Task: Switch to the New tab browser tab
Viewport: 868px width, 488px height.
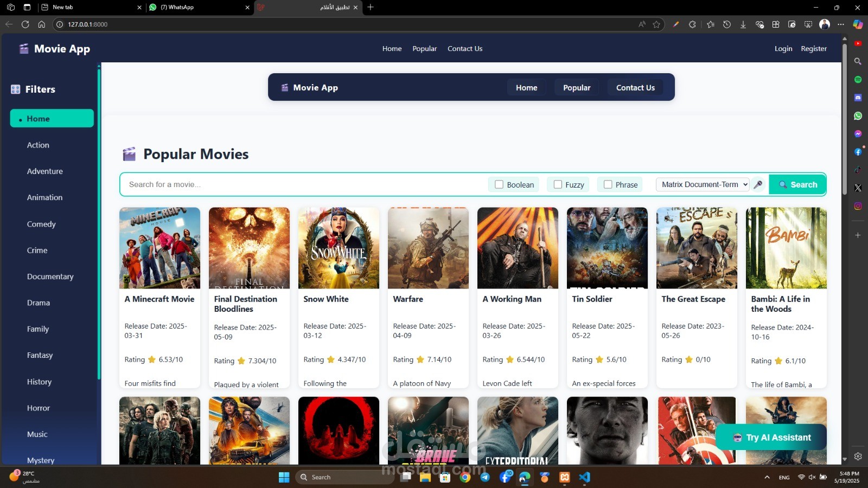Action: [x=92, y=7]
